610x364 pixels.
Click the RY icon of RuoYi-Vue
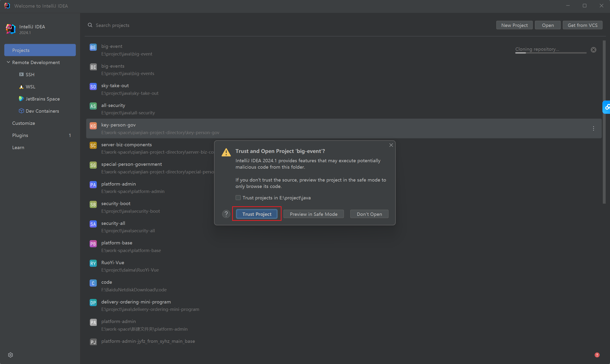coord(93,263)
